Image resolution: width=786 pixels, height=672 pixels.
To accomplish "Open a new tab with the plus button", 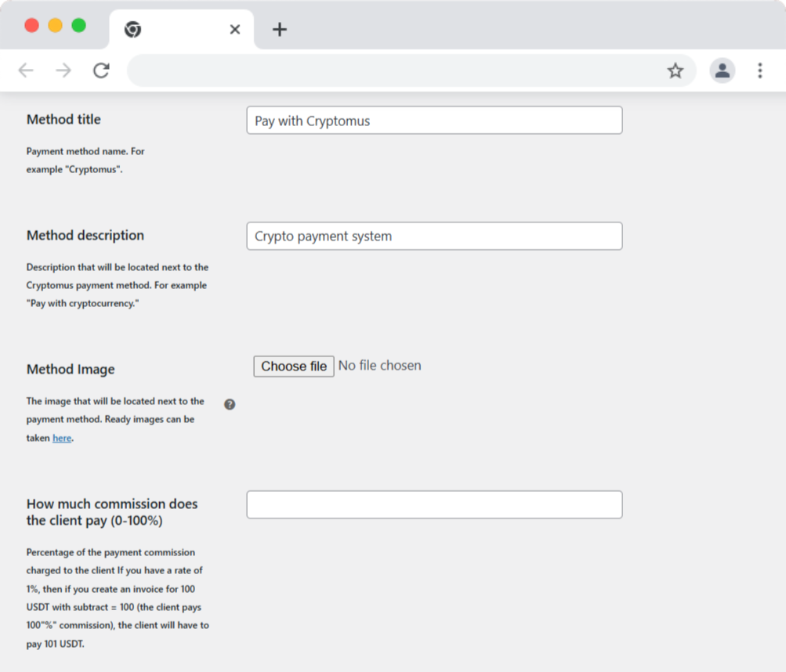I will 280,30.
